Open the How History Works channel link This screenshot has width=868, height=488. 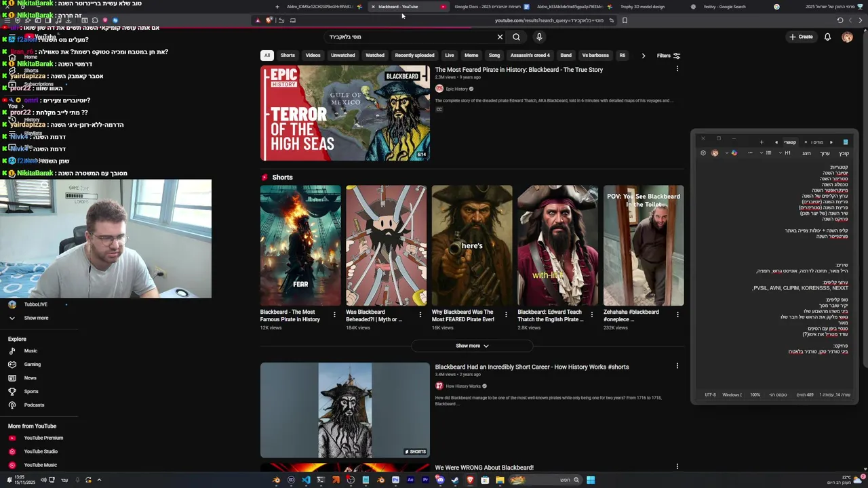point(463,386)
